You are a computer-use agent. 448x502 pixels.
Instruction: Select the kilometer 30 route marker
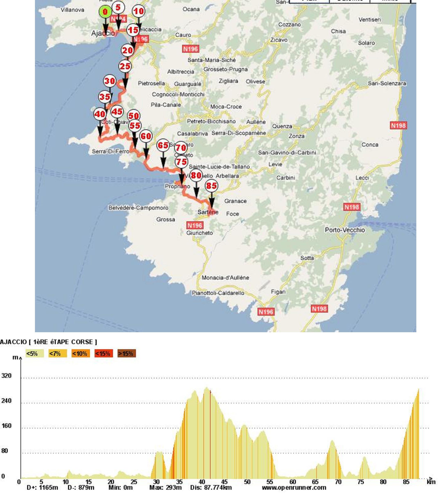pos(110,81)
